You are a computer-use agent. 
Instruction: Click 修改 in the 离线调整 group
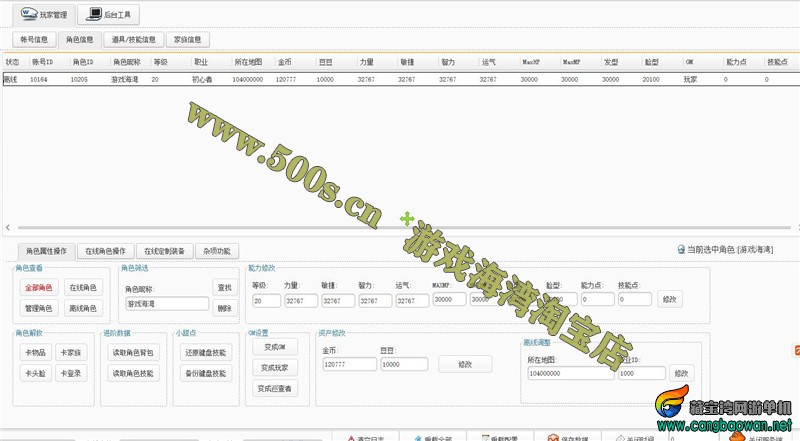682,373
